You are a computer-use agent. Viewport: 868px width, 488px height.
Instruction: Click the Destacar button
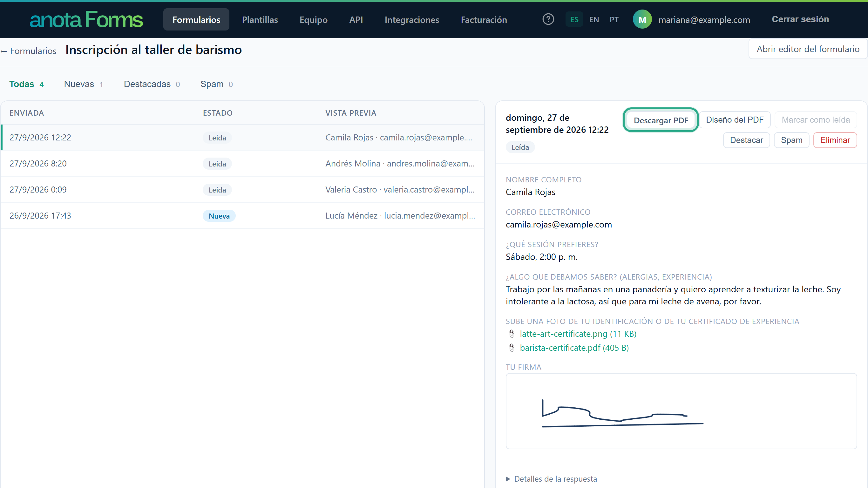tap(746, 140)
